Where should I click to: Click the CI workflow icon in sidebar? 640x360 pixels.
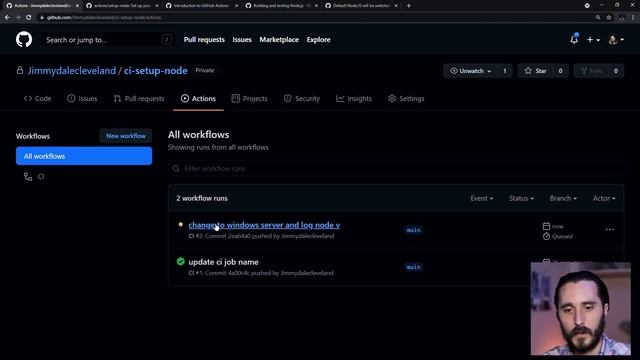(x=28, y=176)
